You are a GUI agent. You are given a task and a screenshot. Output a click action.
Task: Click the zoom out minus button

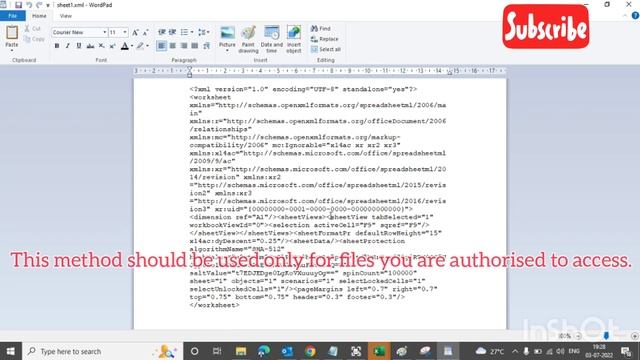click(x=578, y=336)
